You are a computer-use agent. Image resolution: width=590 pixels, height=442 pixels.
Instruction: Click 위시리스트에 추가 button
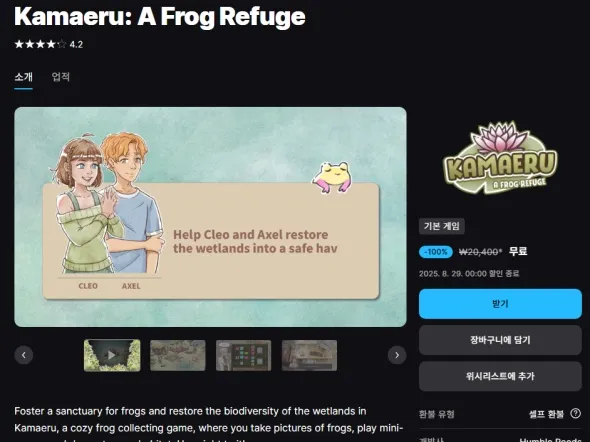coord(500,376)
